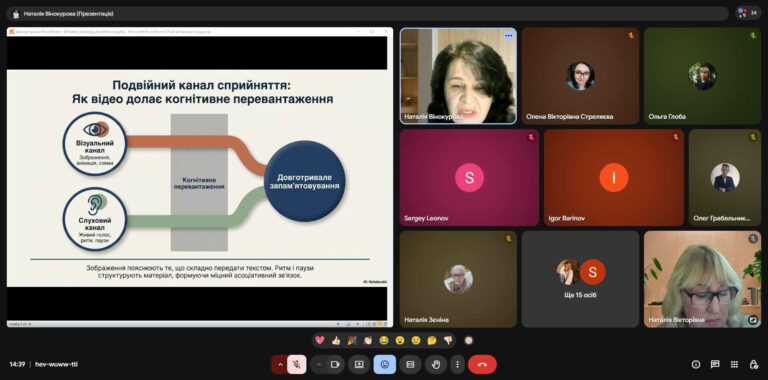Toggle the camera on or off
The image size is (768, 380).
point(336,364)
